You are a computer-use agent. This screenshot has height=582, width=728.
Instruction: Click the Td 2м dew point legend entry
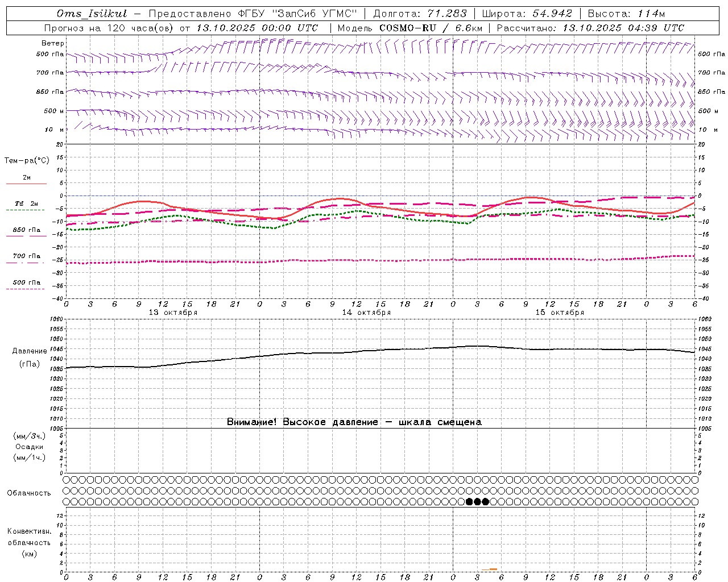click(27, 203)
